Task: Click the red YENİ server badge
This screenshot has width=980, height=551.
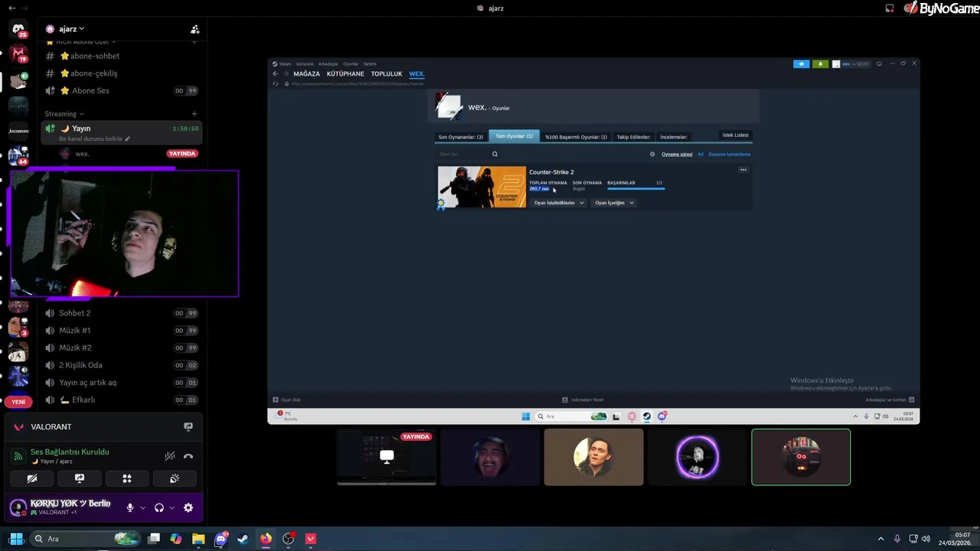Action: [18, 402]
